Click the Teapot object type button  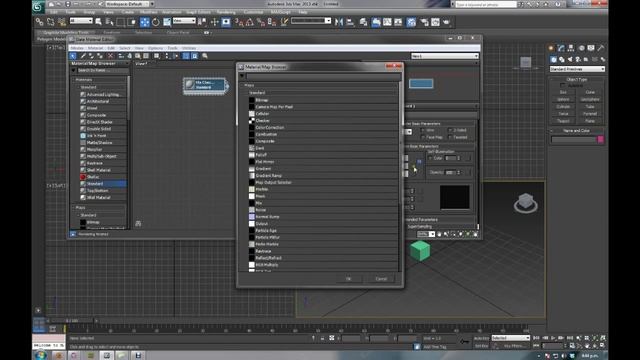tap(563, 121)
